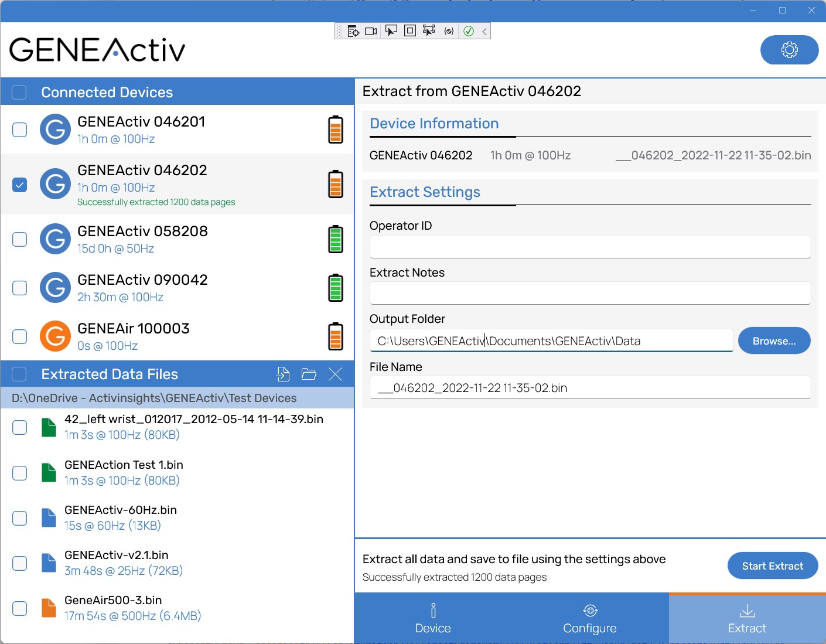Click the GENEActiv 046201 device icon

tap(54, 130)
